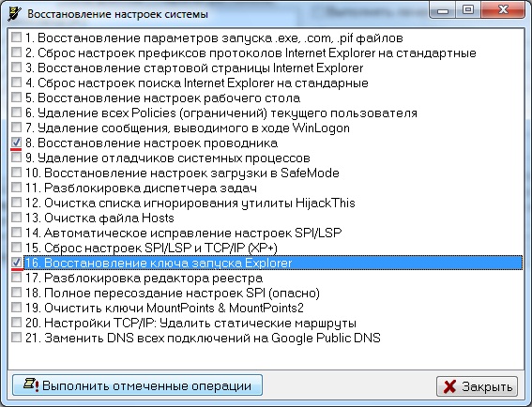Enable item 11 Разблокировка диспетчера задач
This screenshot has height=407, width=532.
[x=16, y=188]
